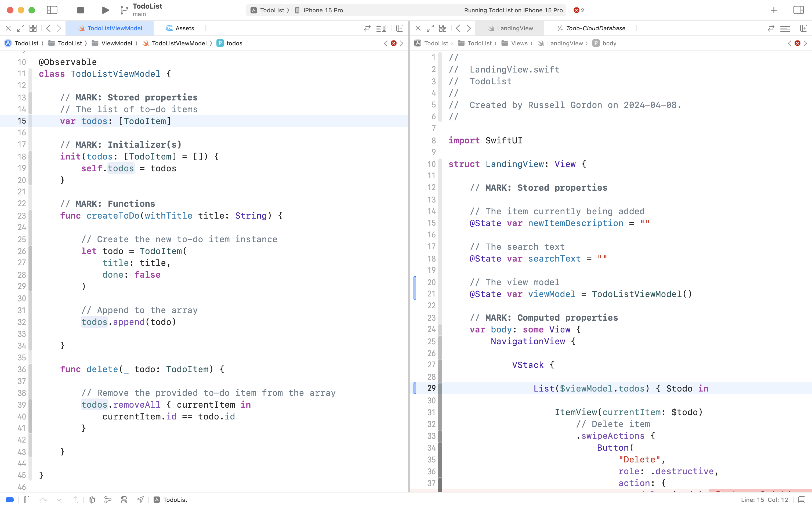The image size is (812, 507).
Task: Switch to the Todo-CloudDatabase tab
Action: [x=595, y=28]
